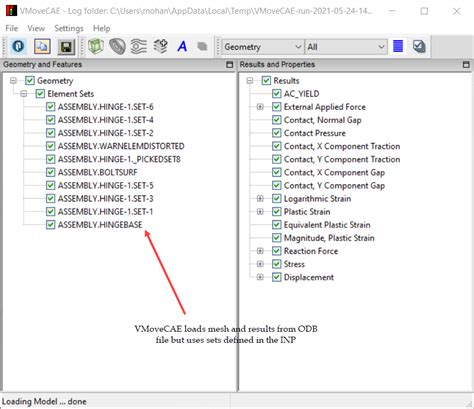This screenshot has width=474, height=409.
Task: Open the File menu
Action: pos(12,28)
